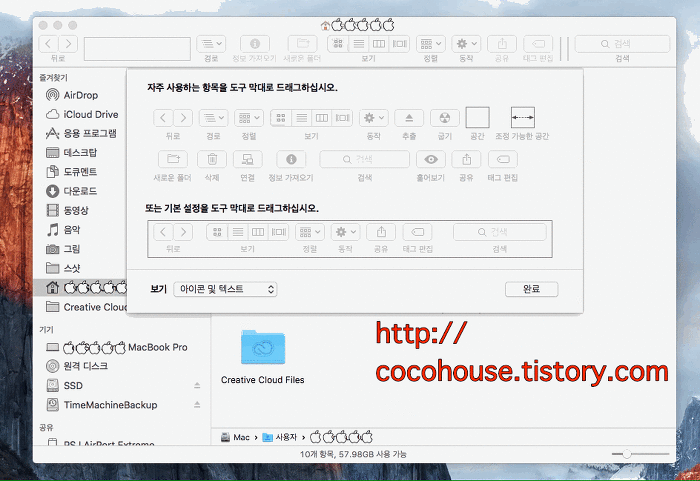The height and width of the screenshot is (481, 700).
Task: Click the empty path field in the toolbar
Action: (137, 49)
